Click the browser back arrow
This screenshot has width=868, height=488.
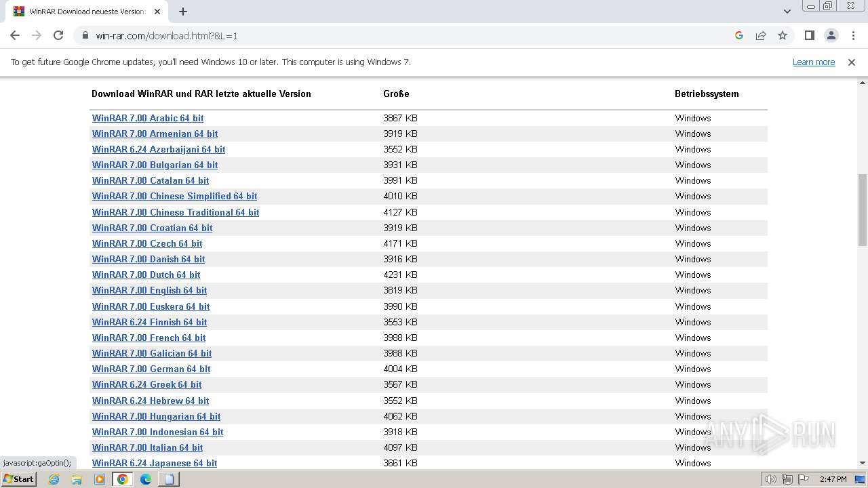point(15,36)
